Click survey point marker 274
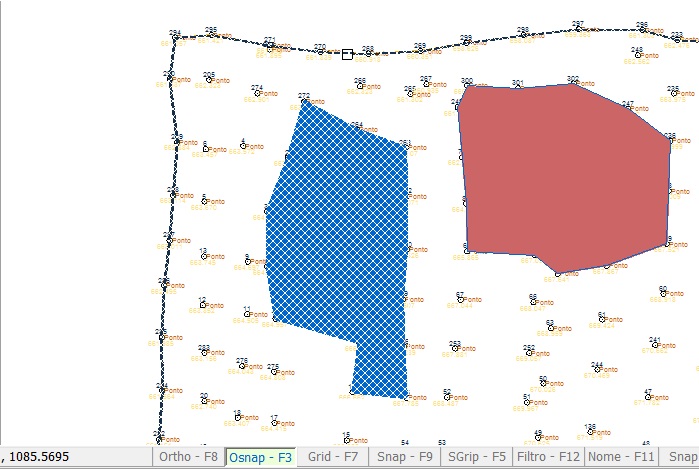The height and width of the screenshot is (469, 699). click(x=257, y=93)
